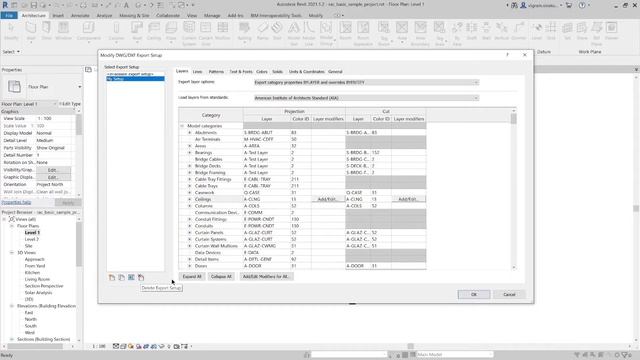The height and width of the screenshot is (360, 640).
Task: Select the Ramp tool in ribbon
Action: [x=262, y=31]
